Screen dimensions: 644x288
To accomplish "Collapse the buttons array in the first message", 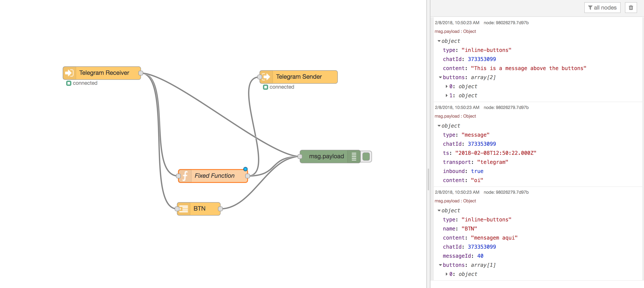I will 440,77.
